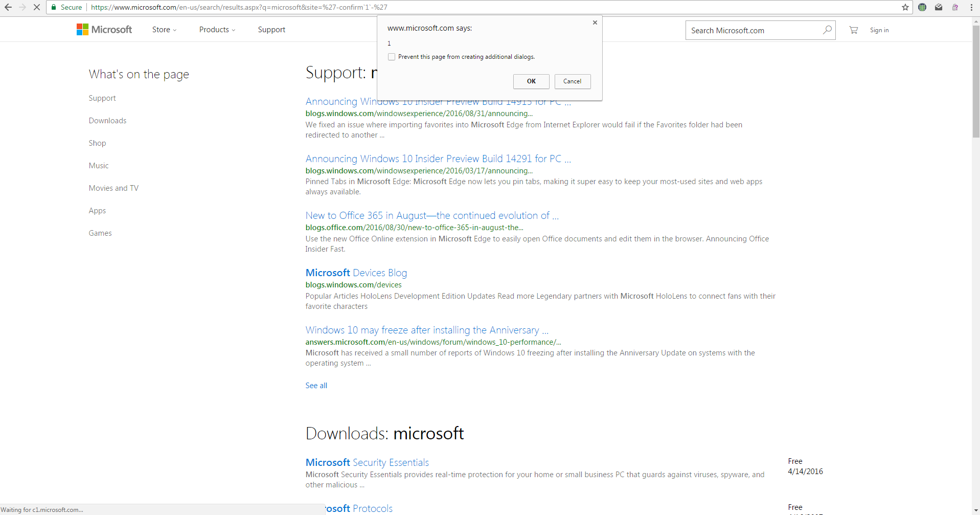Jump to Downloads section in sidebar
This screenshot has height=515, width=980.
point(107,121)
